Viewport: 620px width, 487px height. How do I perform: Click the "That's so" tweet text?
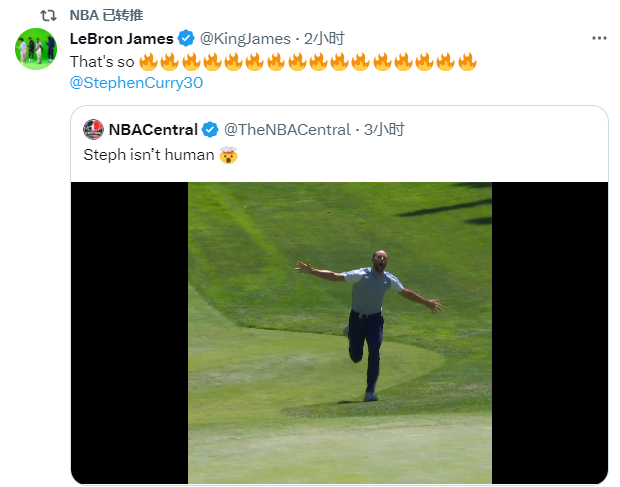click(101, 61)
